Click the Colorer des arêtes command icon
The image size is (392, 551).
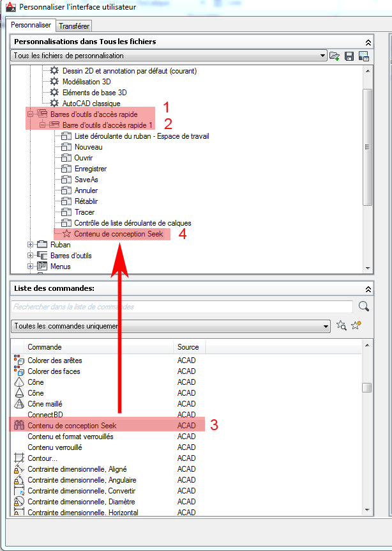(x=19, y=361)
